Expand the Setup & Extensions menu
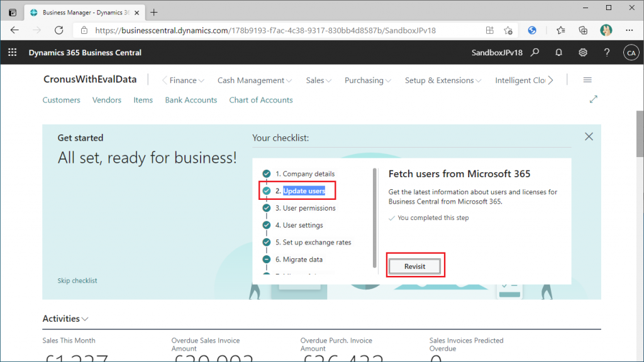The height and width of the screenshot is (362, 644). tap(443, 80)
